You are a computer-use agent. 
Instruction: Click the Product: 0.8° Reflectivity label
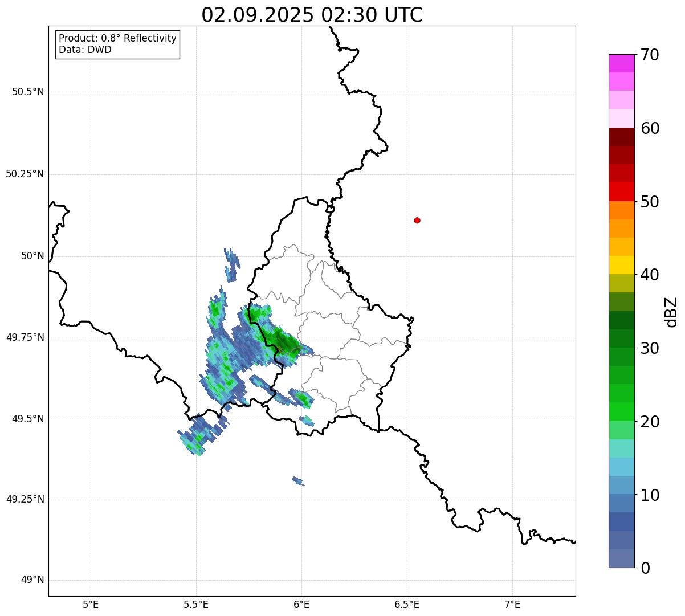pyautogui.click(x=118, y=38)
